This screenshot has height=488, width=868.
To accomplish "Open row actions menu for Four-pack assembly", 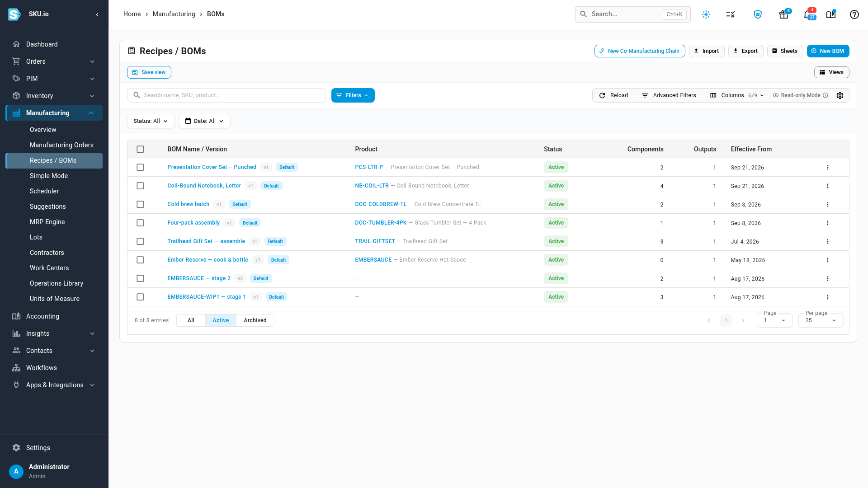I will [828, 223].
